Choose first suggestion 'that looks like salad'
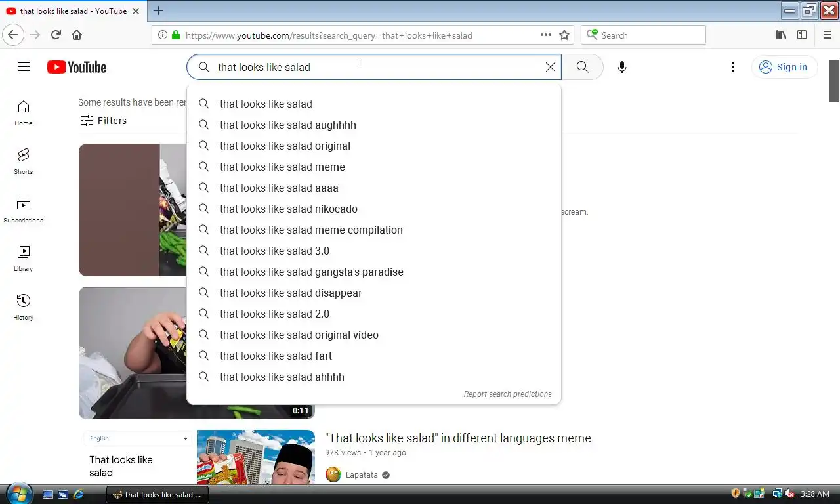 tap(374, 104)
